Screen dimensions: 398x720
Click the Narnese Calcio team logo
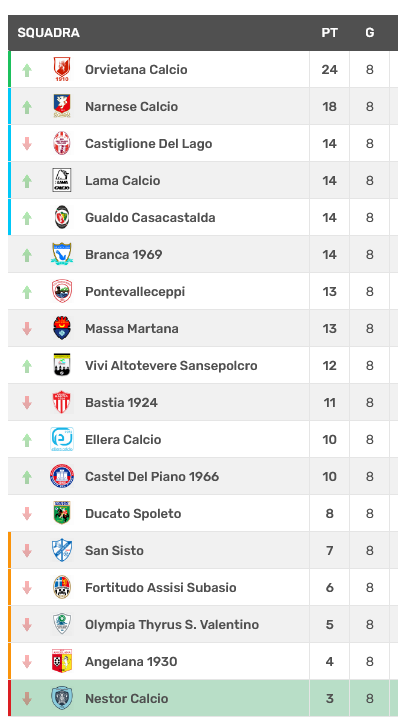pyautogui.click(x=62, y=106)
